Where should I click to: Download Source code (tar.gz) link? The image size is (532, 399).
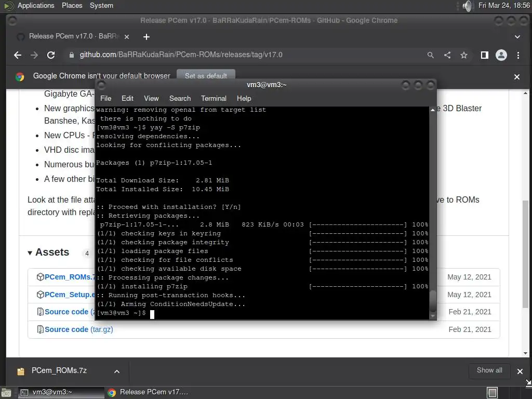tap(79, 329)
